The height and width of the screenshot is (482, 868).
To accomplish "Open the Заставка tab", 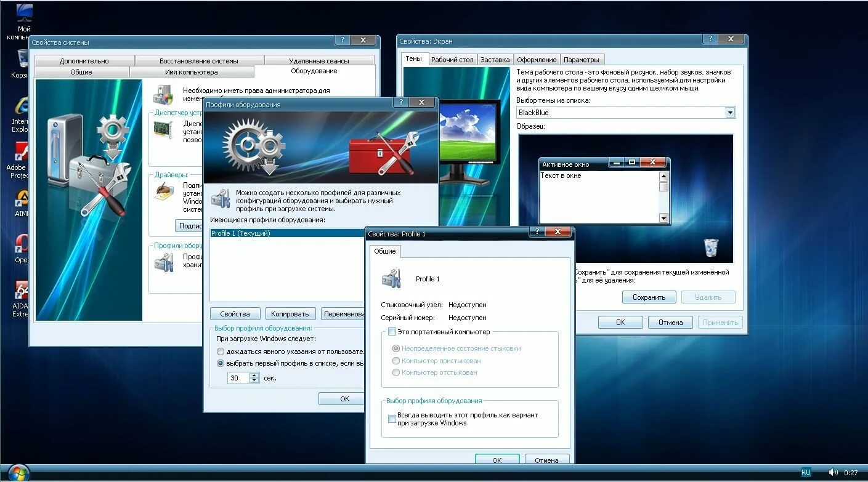I will (495, 60).
